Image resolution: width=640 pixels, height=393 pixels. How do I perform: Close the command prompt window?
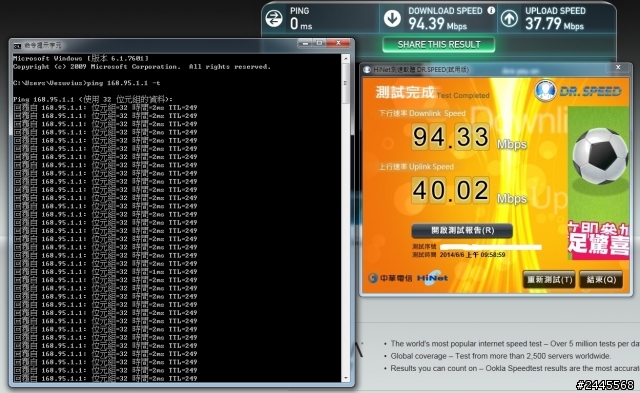338,43
